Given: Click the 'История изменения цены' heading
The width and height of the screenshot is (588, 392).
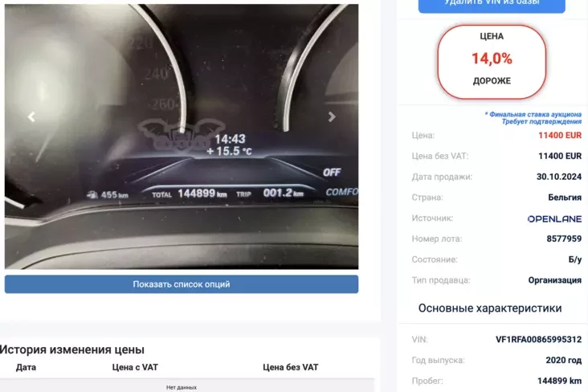Looking at the screenshot, I should (x=72, y=349).
